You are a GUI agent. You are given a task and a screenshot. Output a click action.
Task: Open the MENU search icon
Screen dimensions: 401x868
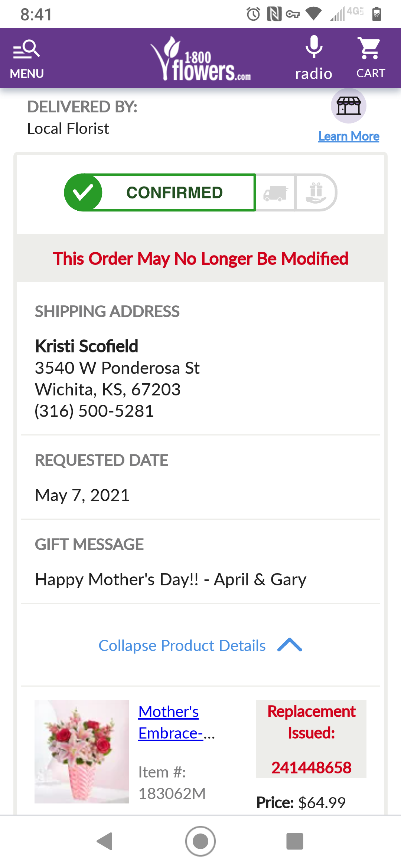click(27, 50)
